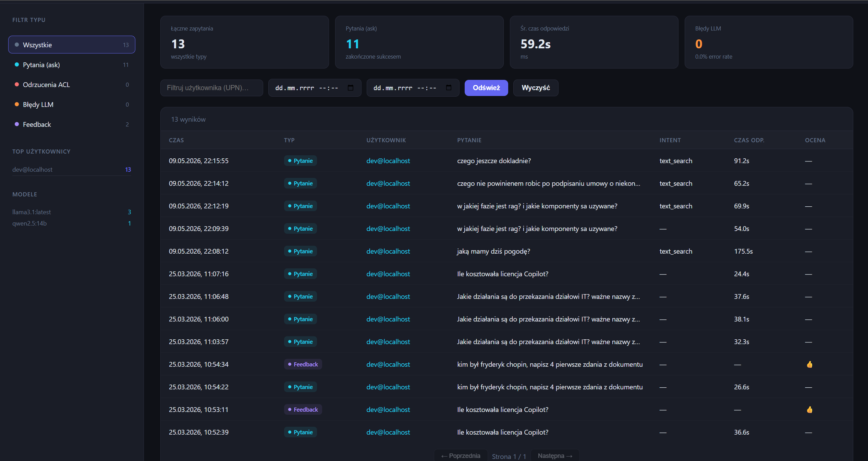Go to Poprzednia page
Image resolution: width=868 pixels, height=461 pixels.
461,456
